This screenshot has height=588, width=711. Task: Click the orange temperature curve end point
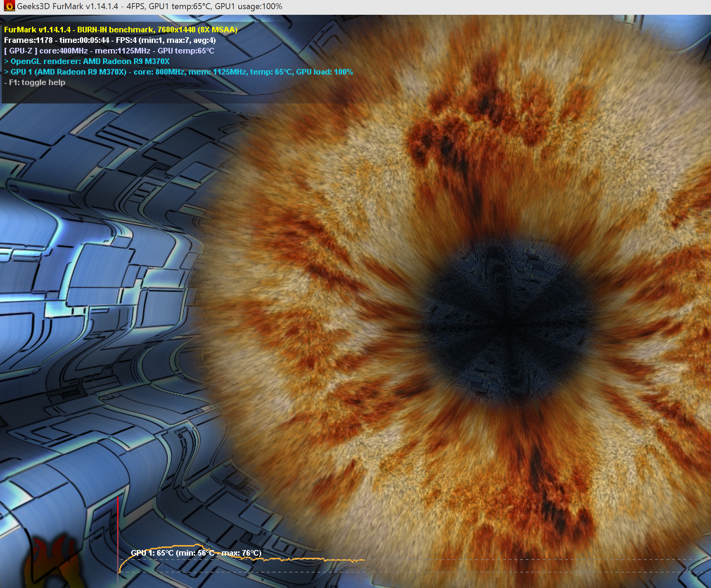coord(364,560)
